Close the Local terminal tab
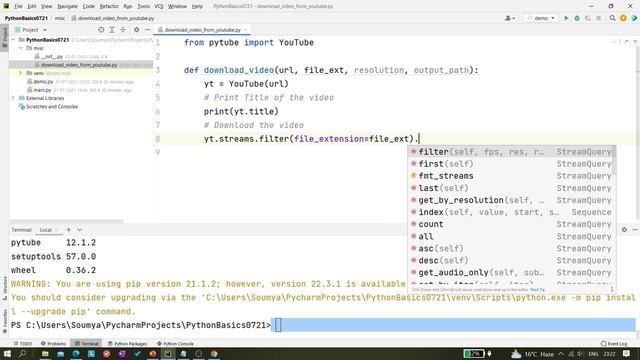 [x=56, y=230]
